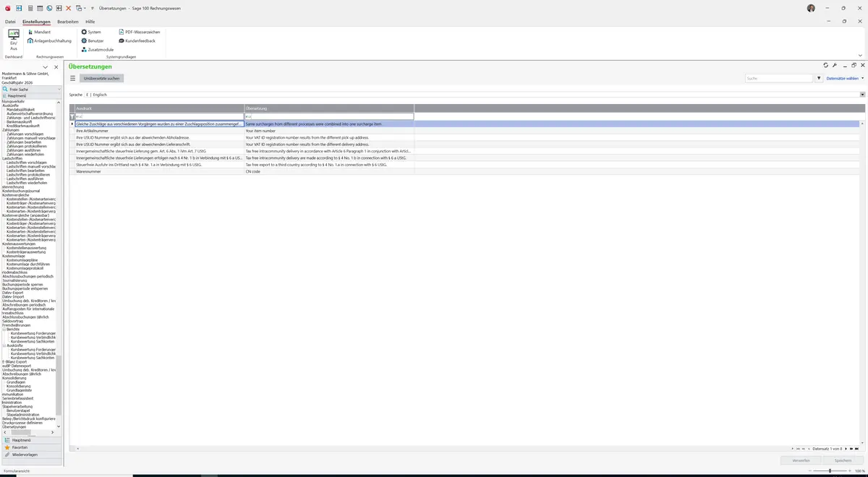The image size is (868, 477).
Task: Switch to the Einstellungen tab
Action: tap(36, 22)
